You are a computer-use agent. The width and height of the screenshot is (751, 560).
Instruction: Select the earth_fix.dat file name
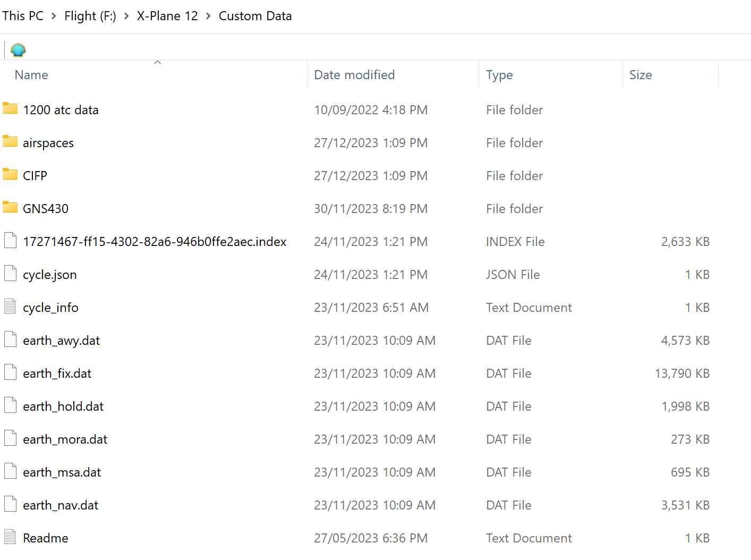click(57, 374)
